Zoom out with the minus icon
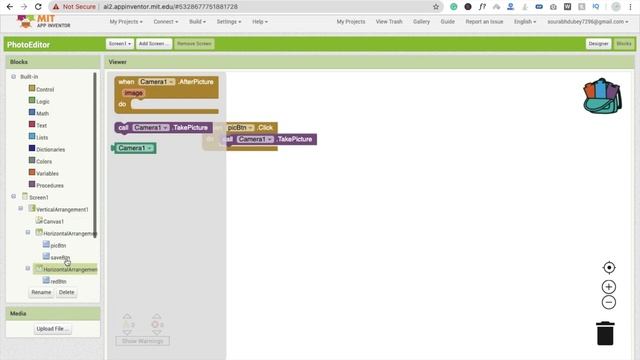640x360 pixels. 609,302
